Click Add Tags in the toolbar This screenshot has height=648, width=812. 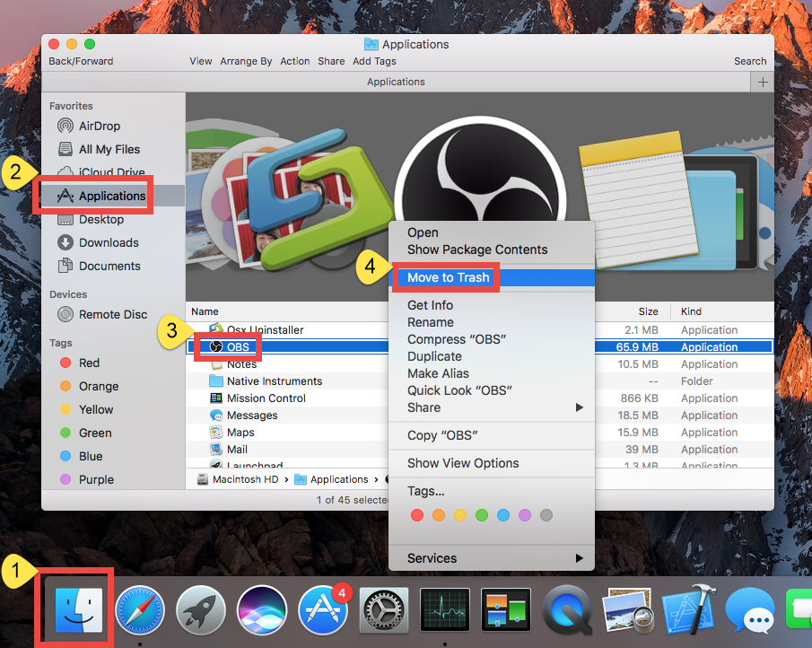coord(374,61)
